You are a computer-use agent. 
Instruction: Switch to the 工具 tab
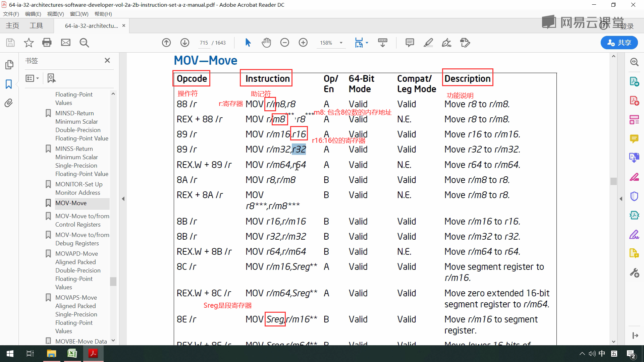click(36, 26)
